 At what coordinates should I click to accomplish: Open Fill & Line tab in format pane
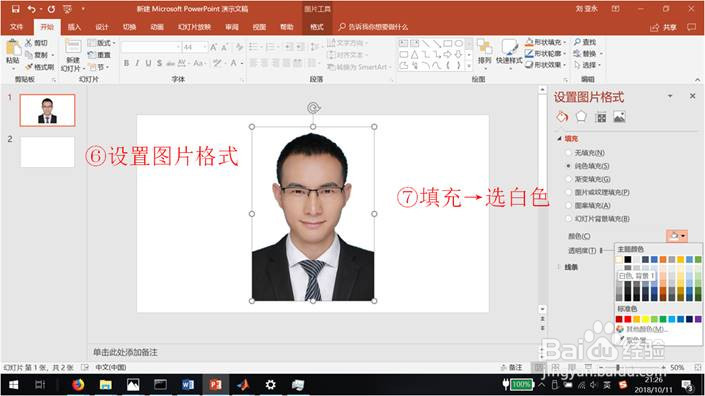[562, 117]
